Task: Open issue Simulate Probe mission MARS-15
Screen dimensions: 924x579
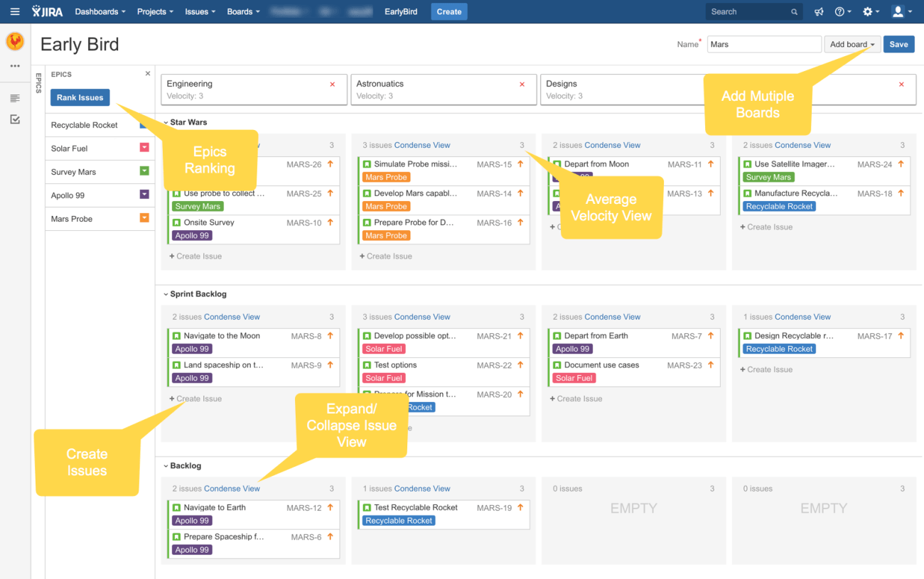Action: point(445,171)
